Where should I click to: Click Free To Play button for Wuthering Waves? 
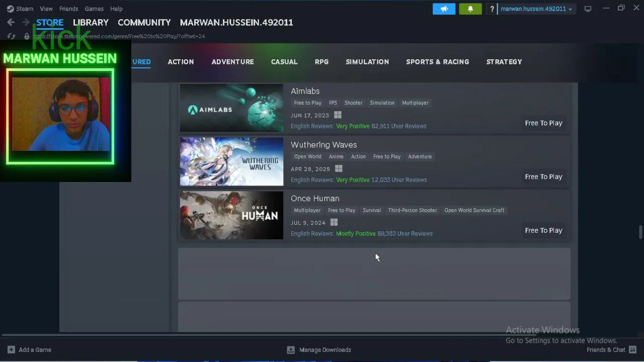coord(543,176)
